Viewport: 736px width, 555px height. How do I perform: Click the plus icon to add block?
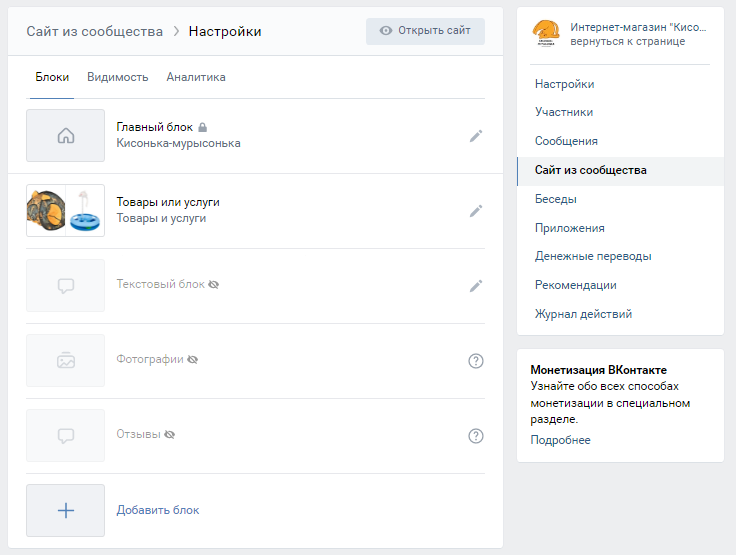tap(65, 510)
